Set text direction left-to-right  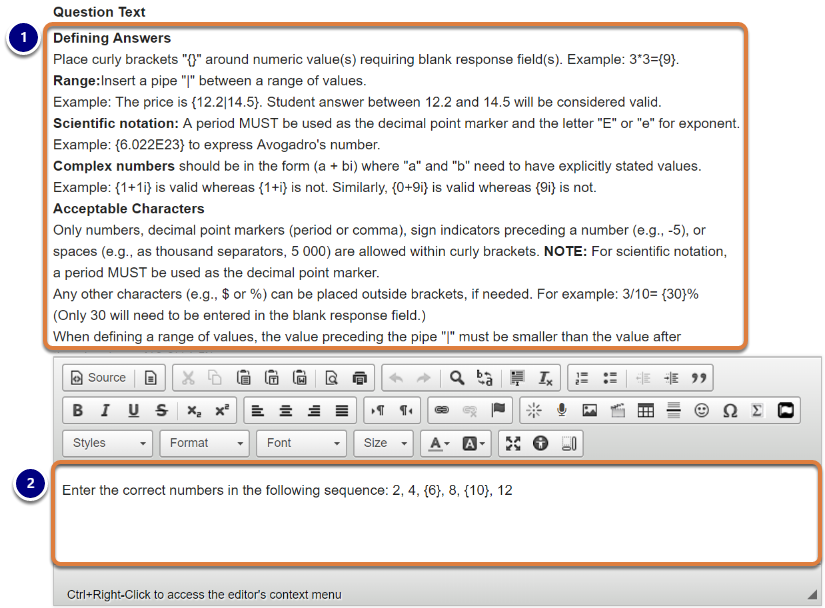click(x=378, y=410)
